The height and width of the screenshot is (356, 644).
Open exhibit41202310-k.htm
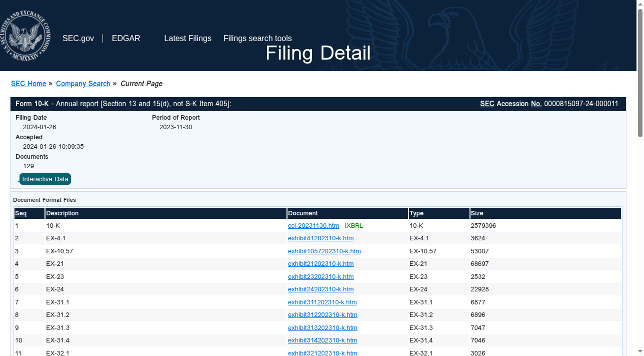(320, 238)
